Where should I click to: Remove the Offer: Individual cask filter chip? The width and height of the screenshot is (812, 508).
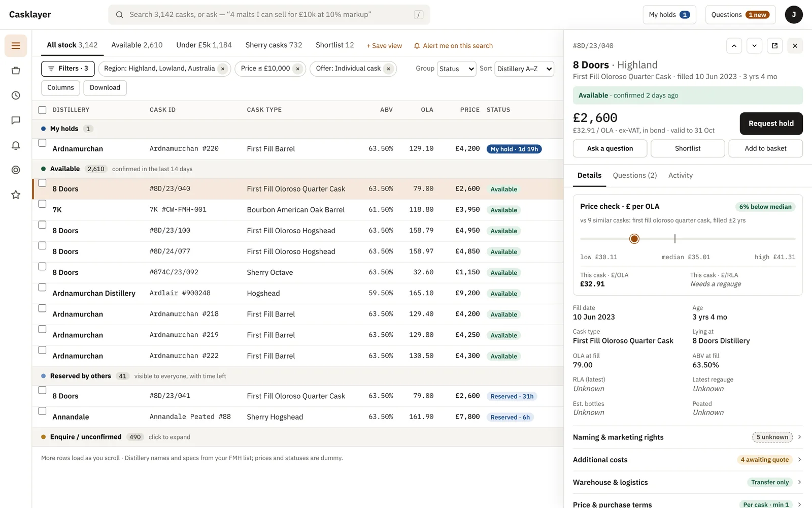coord(389,69)
